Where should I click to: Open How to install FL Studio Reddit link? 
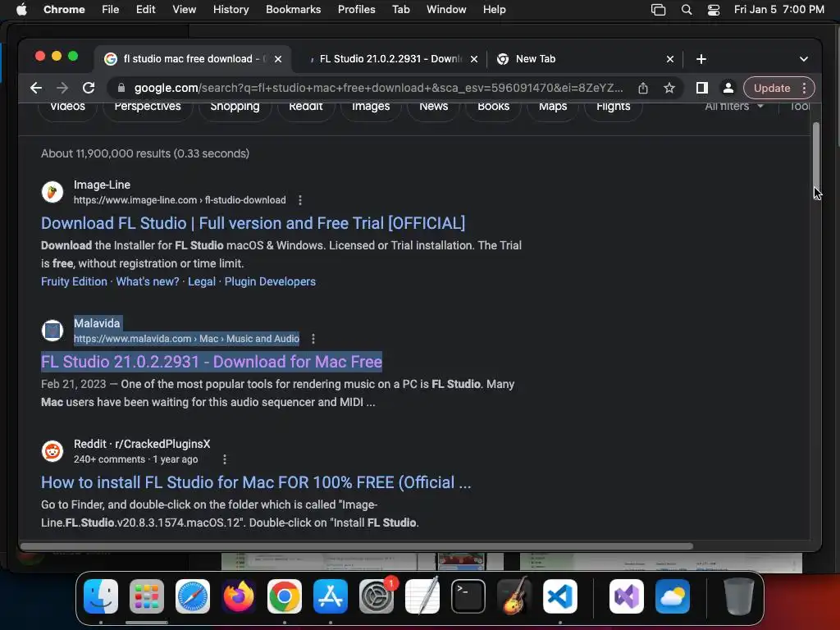[x=256, y=482]
